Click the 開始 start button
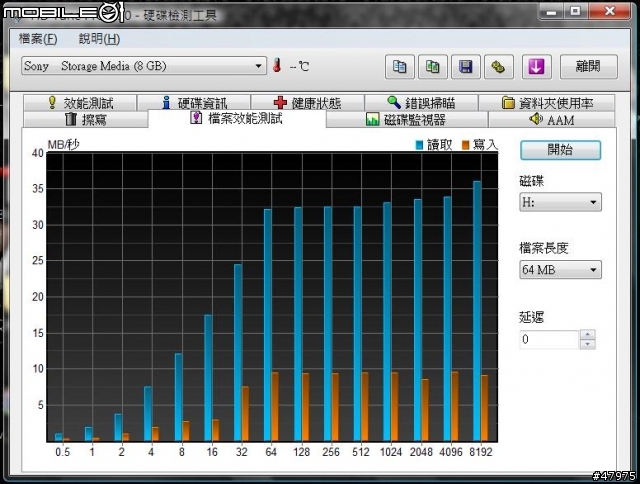 pyautogui.click(x=560, y=150)
